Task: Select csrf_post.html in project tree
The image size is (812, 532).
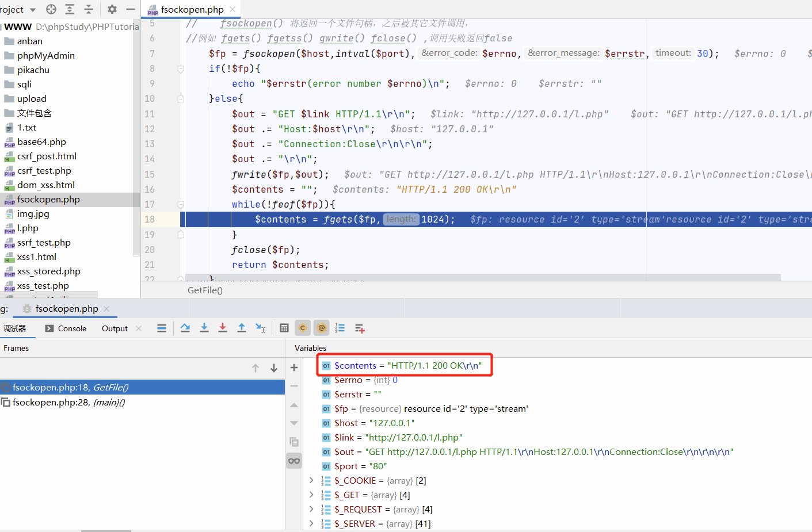Action: pos(47,156)
